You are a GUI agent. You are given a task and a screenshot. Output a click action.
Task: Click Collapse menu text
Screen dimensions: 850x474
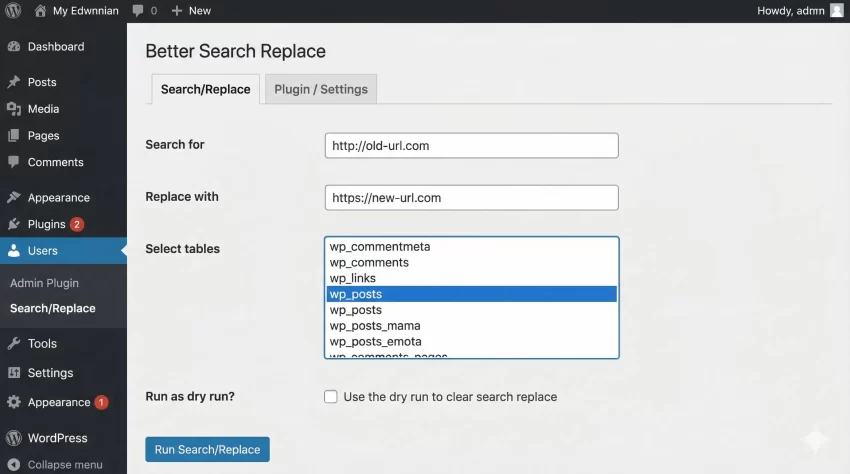point(65,465)
